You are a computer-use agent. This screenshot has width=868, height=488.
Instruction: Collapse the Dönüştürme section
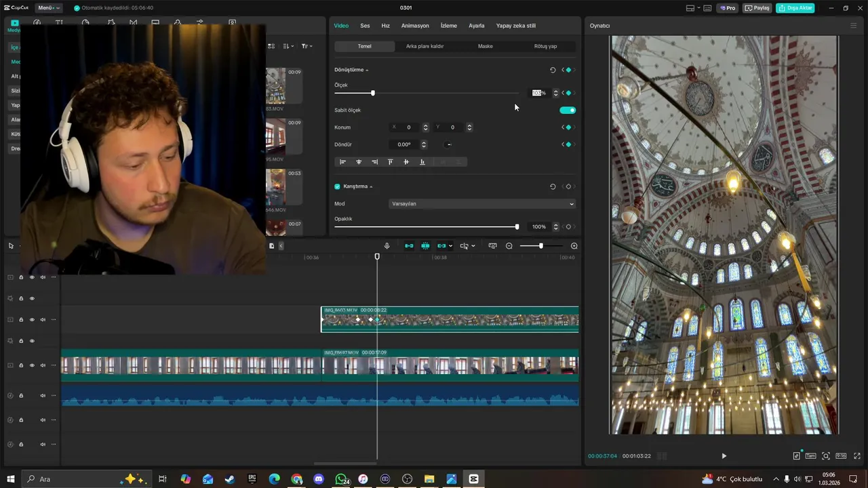pyautogui.click(x=367, y=70)
